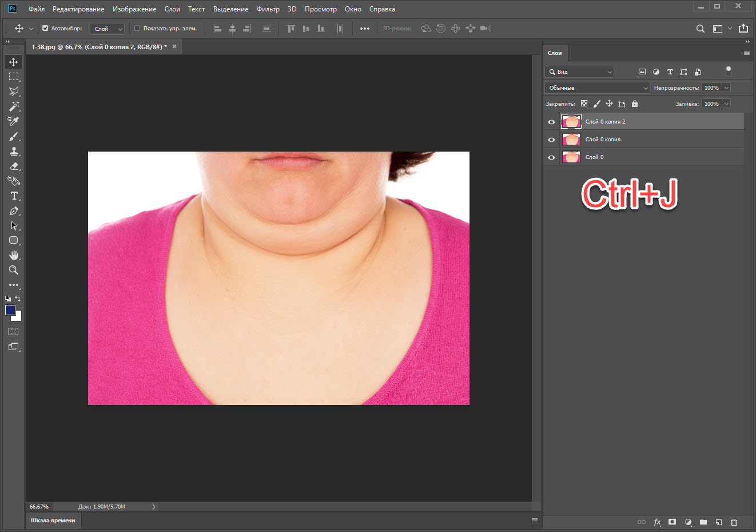This screenshot has width=756, height=532.
Task: Open the layer filter Вид dropdown
Action: point(579,72)
